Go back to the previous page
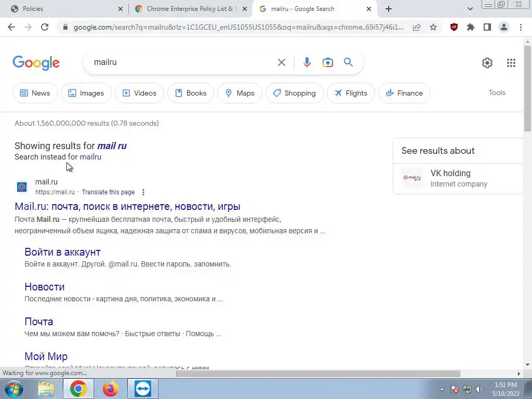The height and width of the screenshot is (399, 532). 11,27
